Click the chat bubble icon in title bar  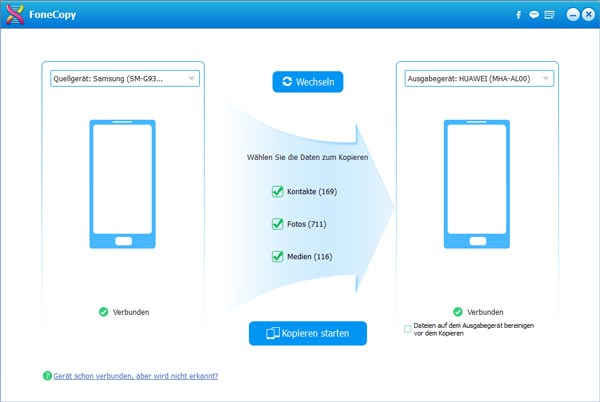pos(534,15)
